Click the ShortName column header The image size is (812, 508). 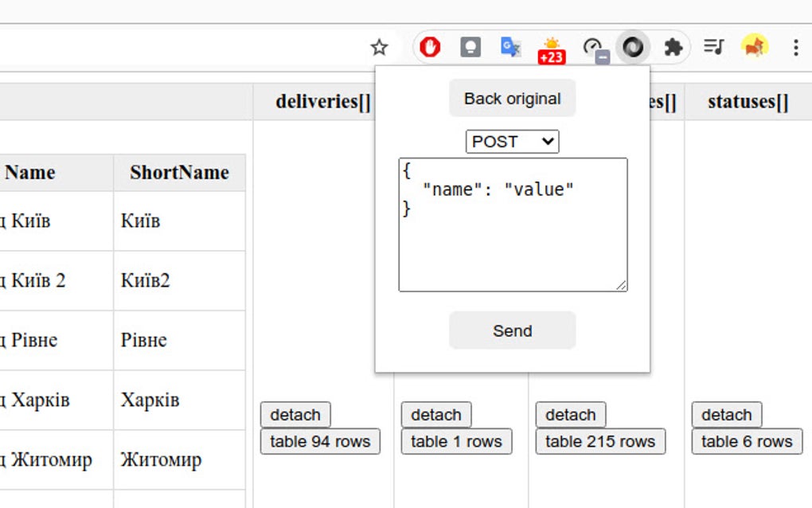180,173
